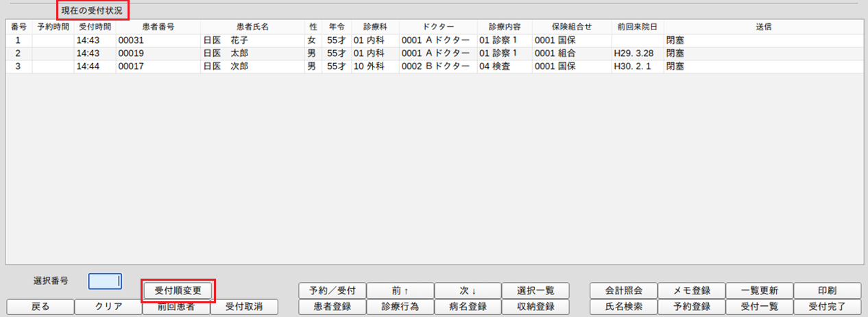The width and height of the screenshot is (868, 317).
Task: Refresh list with 一覧更新 button
Action: coord(759,290)
